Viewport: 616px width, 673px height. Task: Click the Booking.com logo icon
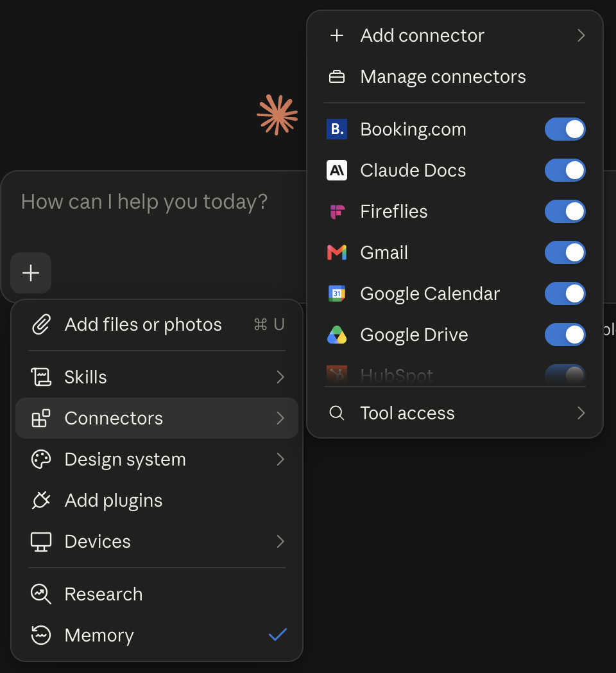click(337, 129)
